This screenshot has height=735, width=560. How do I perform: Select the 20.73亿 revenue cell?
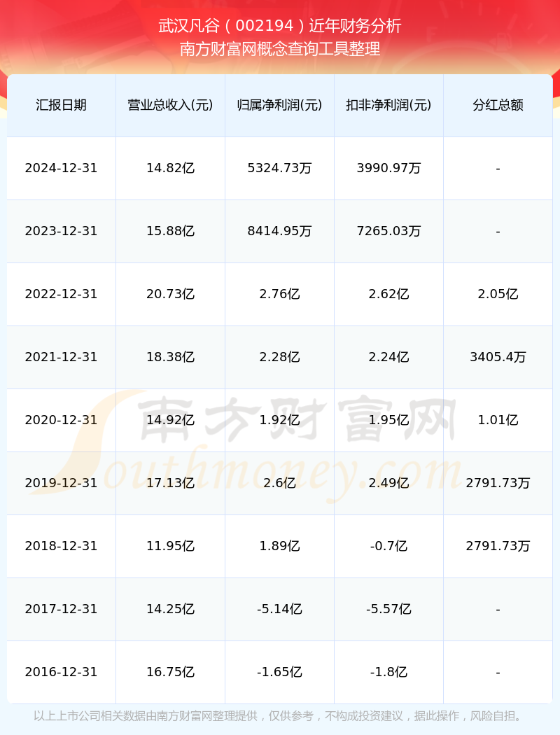click(x=170, y=294)
